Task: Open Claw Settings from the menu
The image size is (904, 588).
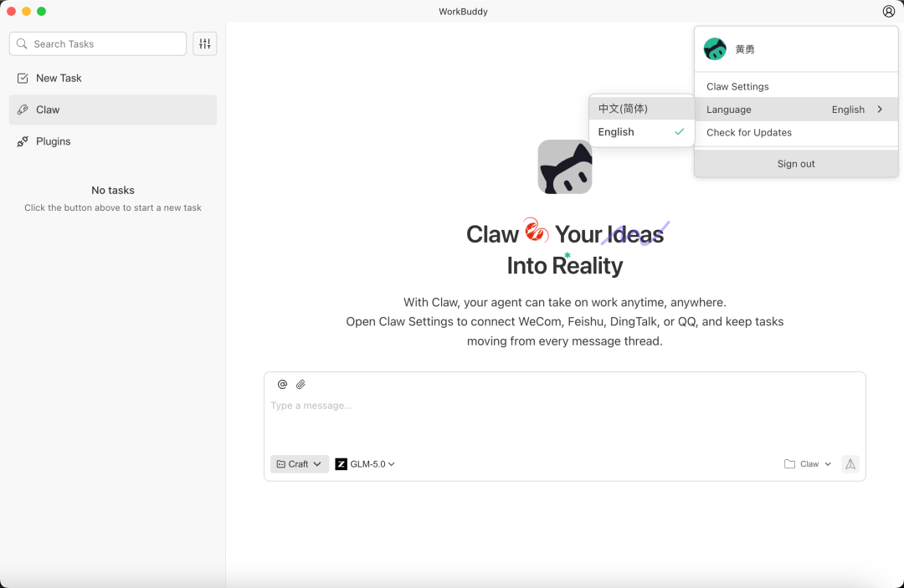Action: pos(796,86)
